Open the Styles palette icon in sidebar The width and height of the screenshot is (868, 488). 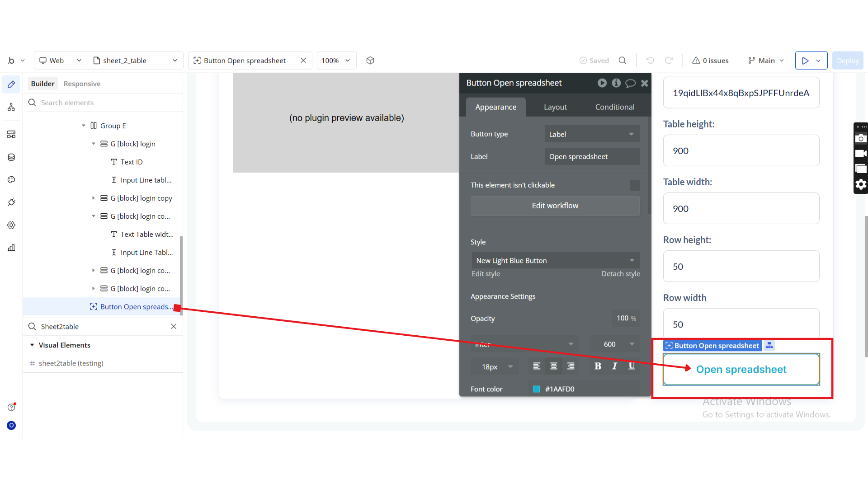pos(11,180)
